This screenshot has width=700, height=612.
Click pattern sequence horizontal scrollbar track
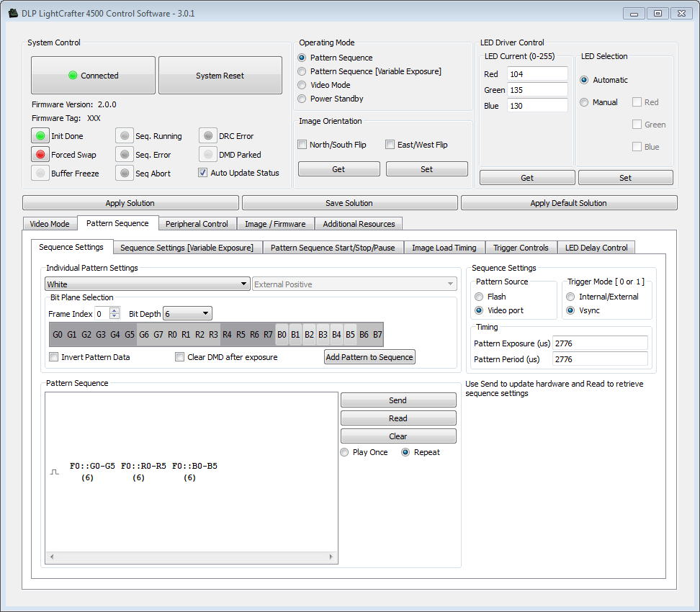192,557
